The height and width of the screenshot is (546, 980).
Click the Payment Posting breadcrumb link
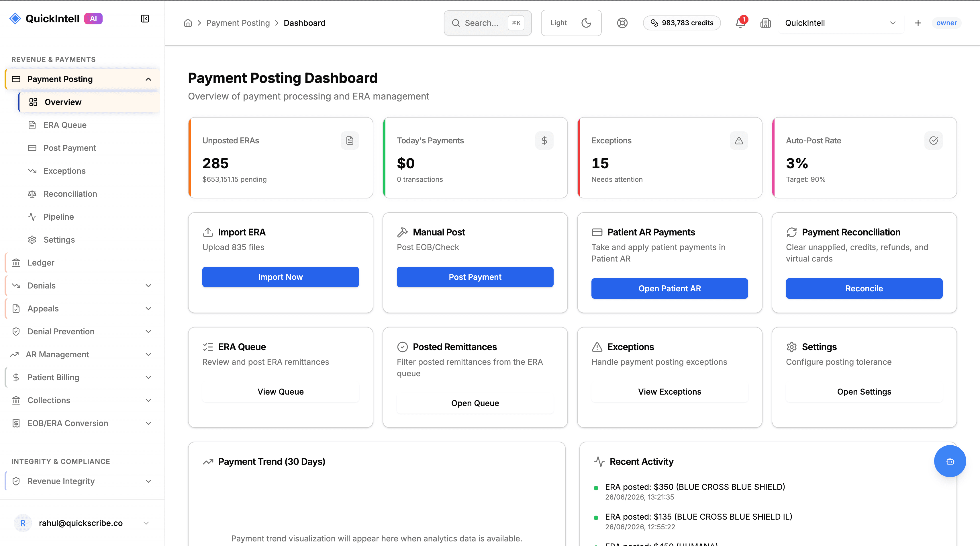[x=238, y=23]
